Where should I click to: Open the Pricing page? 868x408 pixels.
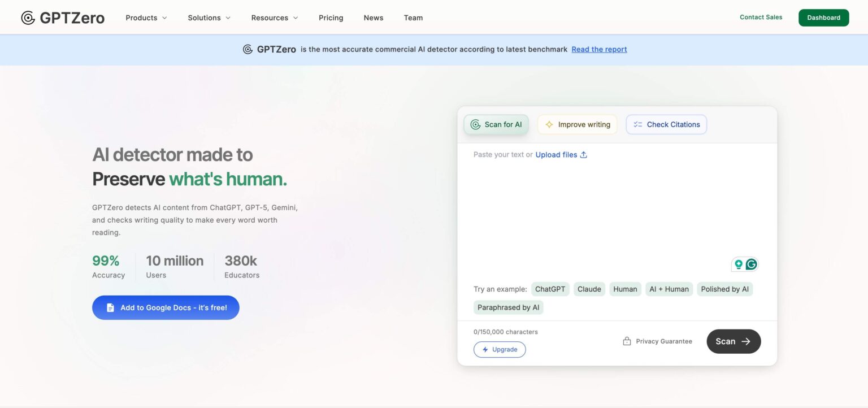pyautogui.click(x=331, y=18)
